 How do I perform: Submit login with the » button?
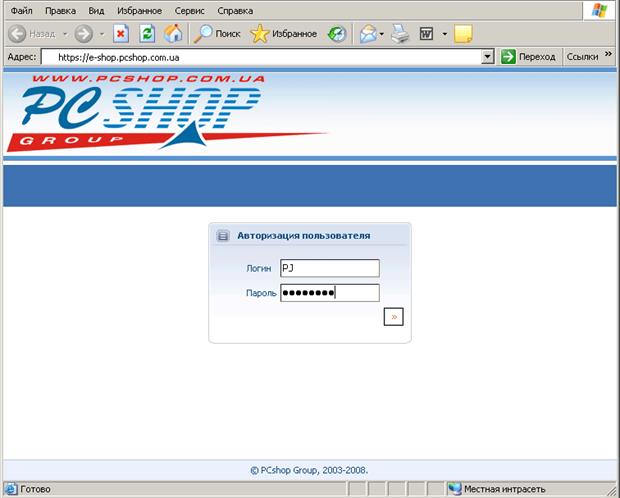[393, 317]
